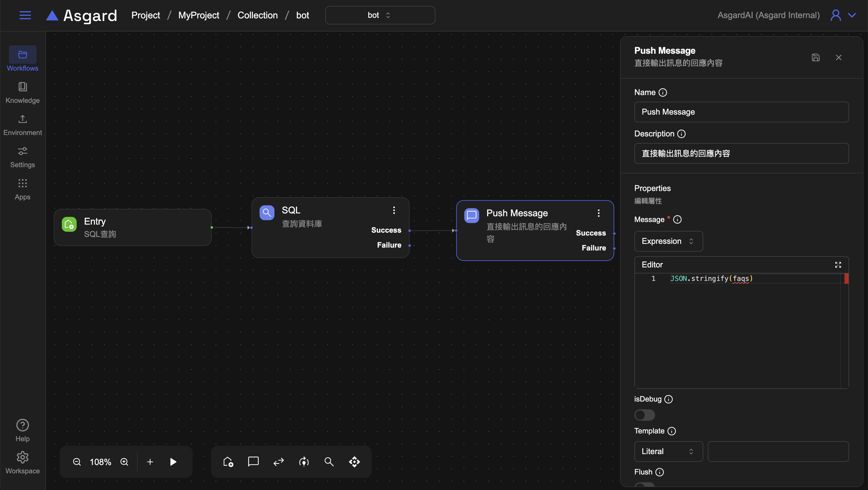This screenshot has height=490, width=868.
Task: Click the zoom in magnifier icon
Action: coord(124,462)
